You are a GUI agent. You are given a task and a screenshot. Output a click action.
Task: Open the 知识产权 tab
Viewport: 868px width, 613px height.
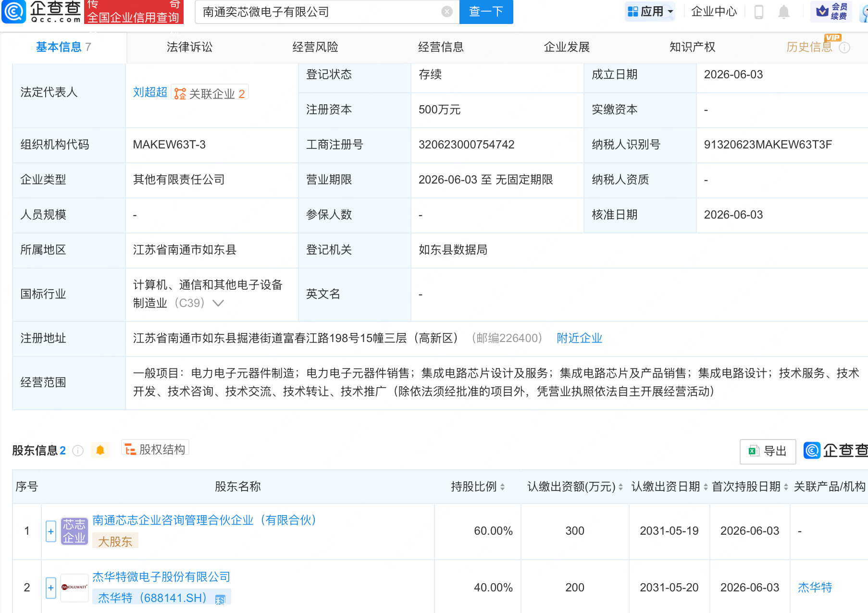[x=693, y=47]
